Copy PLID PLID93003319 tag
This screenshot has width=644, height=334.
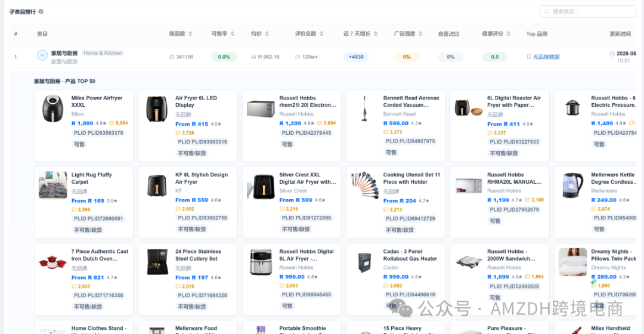tap(203, 142)
